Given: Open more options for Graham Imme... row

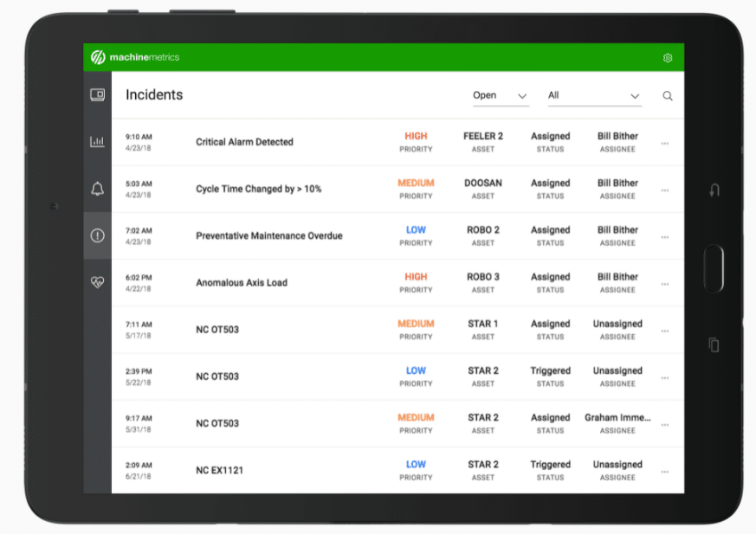Looking at the screenshot, I should pyautogui.click(x=665, y=425).
